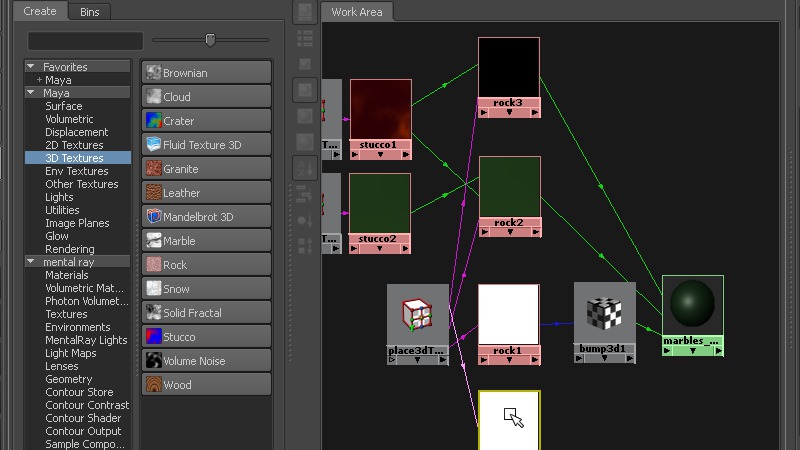Click the swatch size slider handle
Image resolution: width=800 pixels, height=450 pixels.
pos(210,40)
